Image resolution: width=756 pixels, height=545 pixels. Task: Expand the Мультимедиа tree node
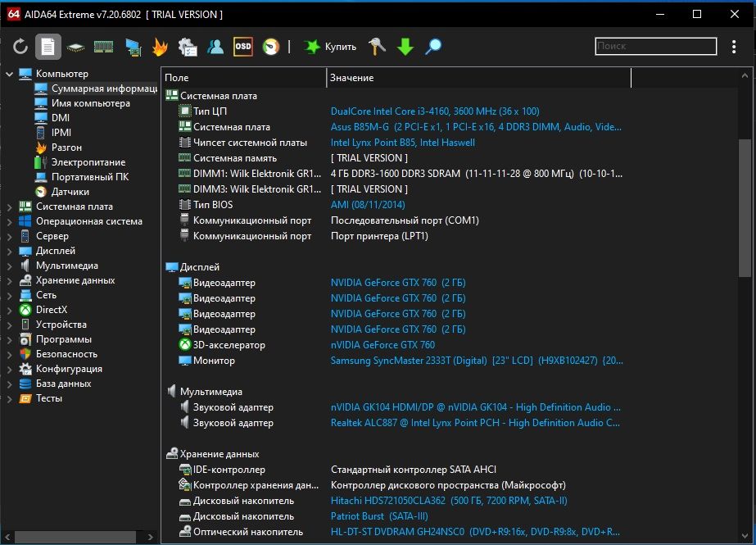pyautogui.click(x=9, y=266)
